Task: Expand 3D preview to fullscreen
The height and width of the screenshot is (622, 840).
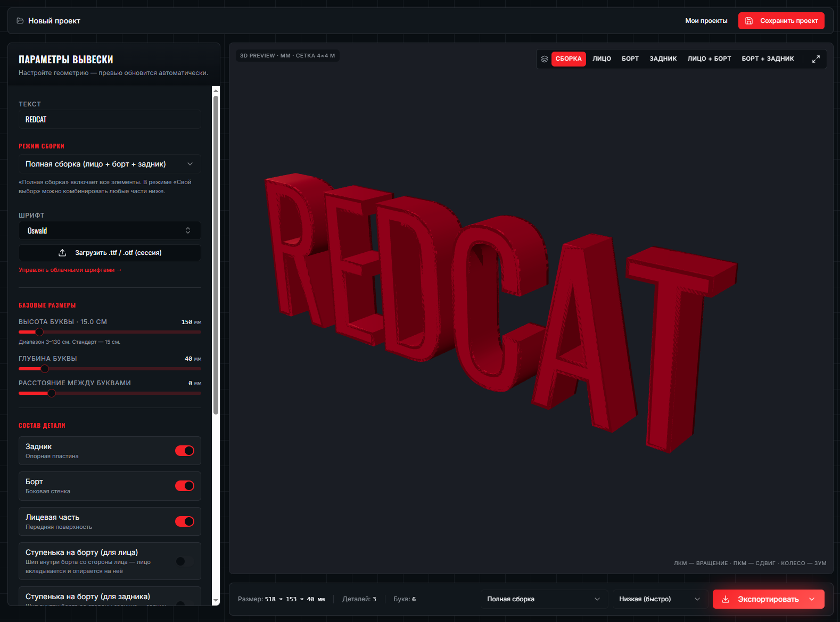Action: tap(816, 59)
